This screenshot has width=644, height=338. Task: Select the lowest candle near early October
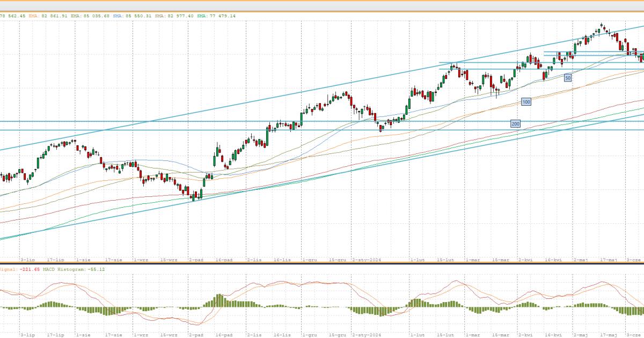[x=194, y=197]
